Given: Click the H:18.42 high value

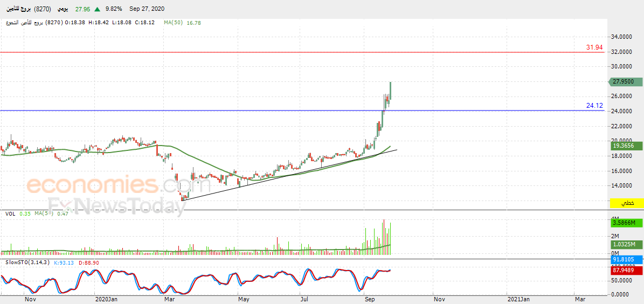Looking at the screenshot, I should [x=98, y=23].
